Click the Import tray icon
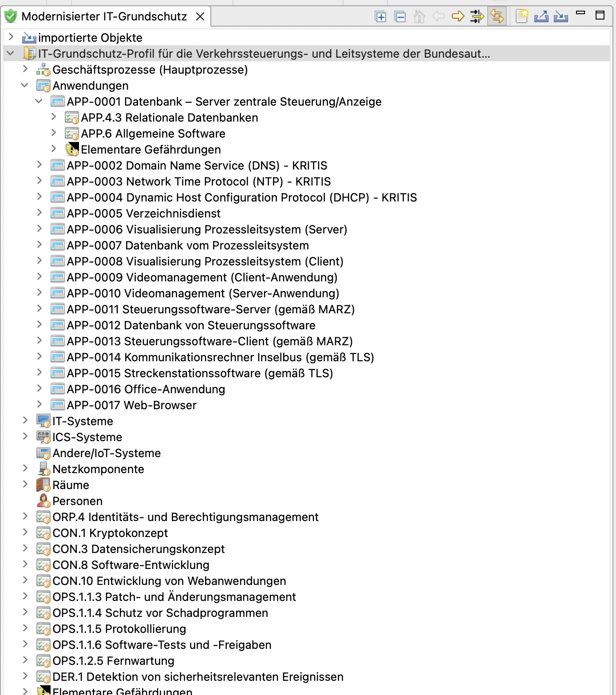 click(561, 17)
